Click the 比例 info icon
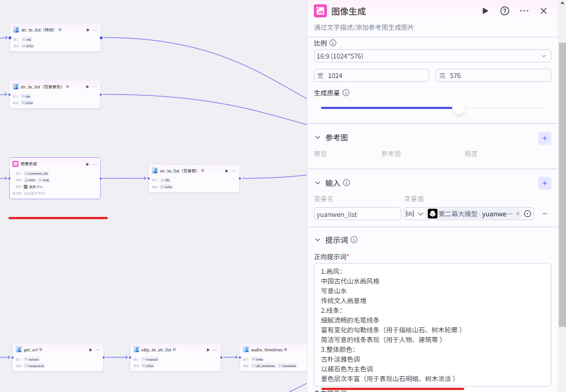This screenshot has height=392, width=566. (332, 42)
